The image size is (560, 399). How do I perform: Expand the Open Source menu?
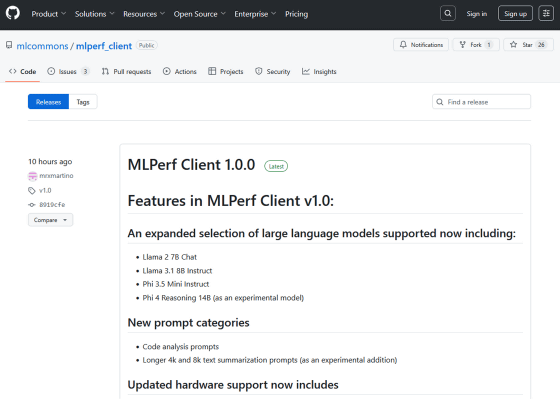[200, 14]
